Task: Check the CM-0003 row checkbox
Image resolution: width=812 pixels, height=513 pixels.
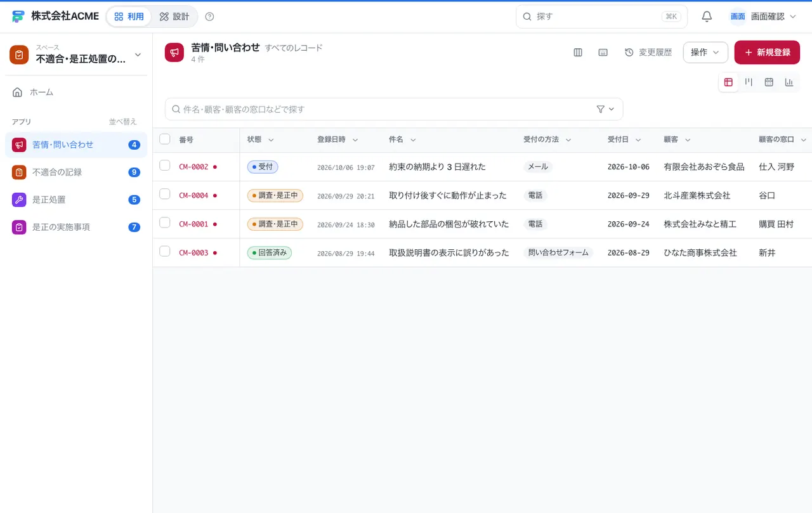Action: coord(165,251)
